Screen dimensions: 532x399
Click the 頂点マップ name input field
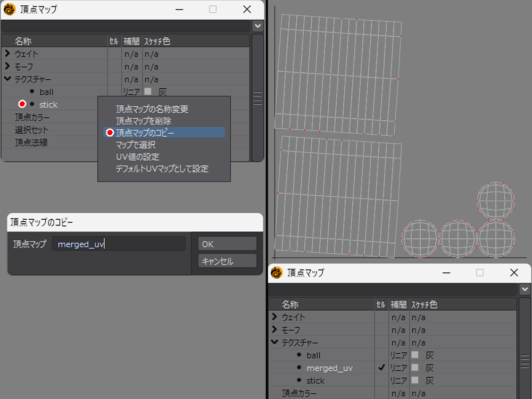(119, 244)
